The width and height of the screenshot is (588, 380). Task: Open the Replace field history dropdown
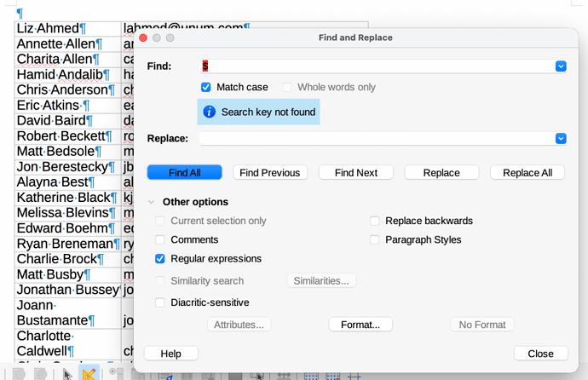click(561, 138)
